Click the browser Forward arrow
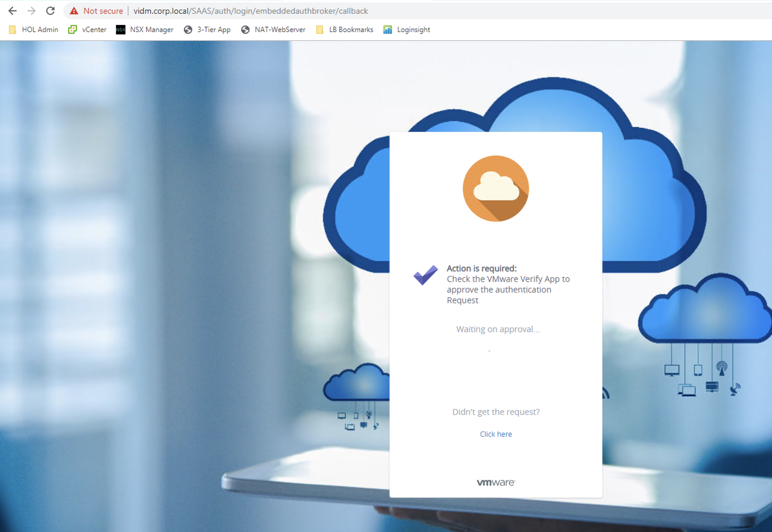The image size is (772, 532). pos(31,11)
